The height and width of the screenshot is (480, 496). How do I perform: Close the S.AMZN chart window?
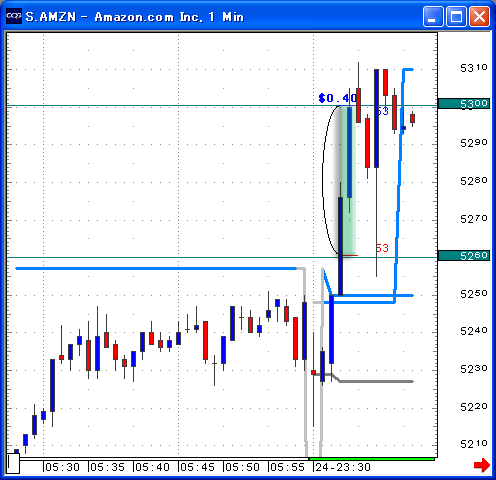pyautogui.click(x=479, y=16)
